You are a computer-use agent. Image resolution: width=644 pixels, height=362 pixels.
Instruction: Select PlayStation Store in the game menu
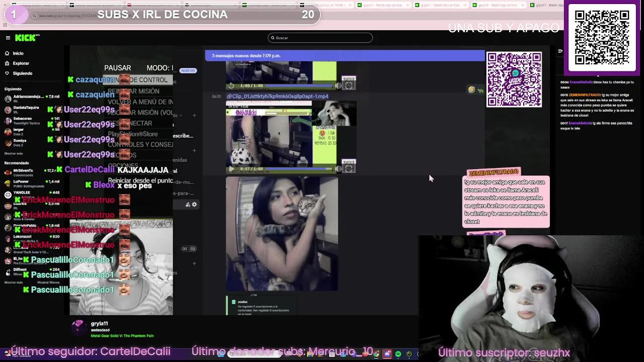(133, 134)
